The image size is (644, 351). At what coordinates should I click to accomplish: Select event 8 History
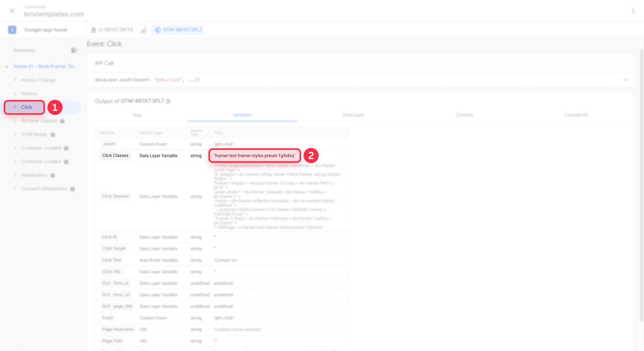(x=29, y=93)
